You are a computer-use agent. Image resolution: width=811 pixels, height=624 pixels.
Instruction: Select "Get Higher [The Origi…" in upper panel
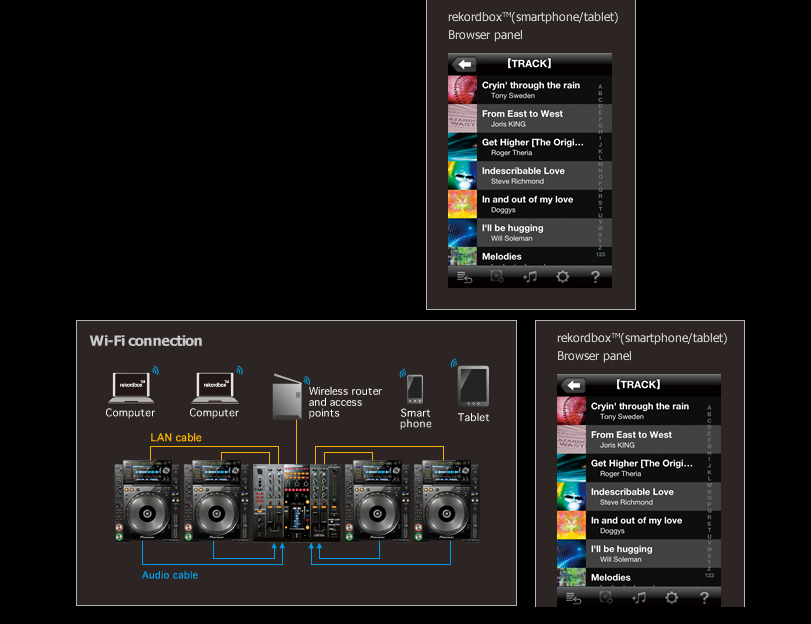point(530,147)
